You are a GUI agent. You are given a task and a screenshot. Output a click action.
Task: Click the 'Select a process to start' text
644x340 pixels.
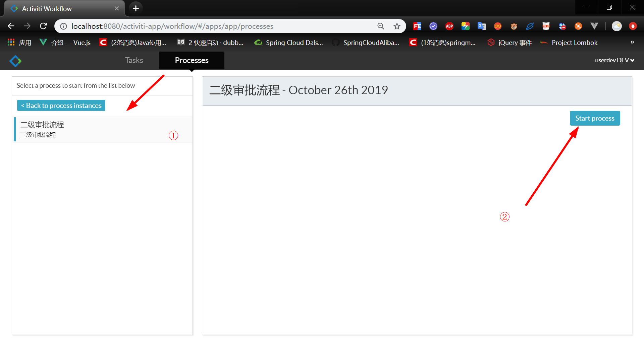(76, 85)
